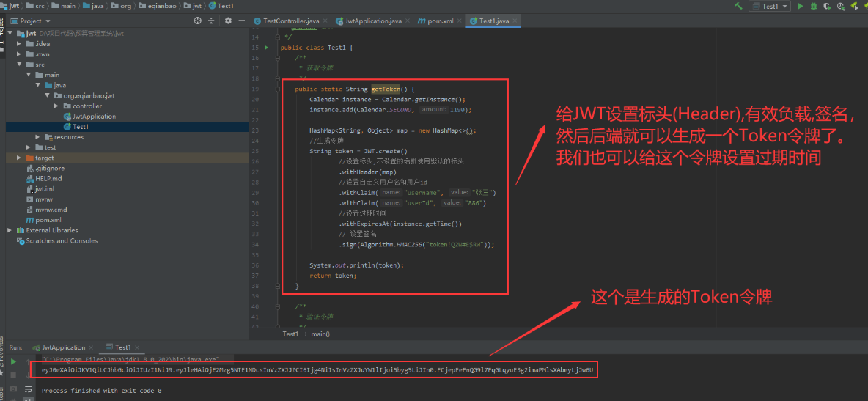
Task: Build the project with the hammer icon
Action: click(x=738, y=6)
